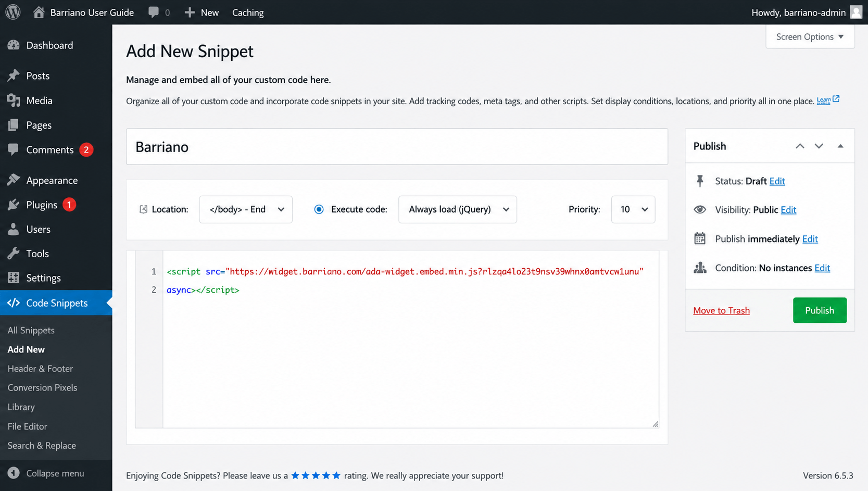The width and height of the screenshot is (868, 491).
Task: Click the red 1 plugins update badge
Action: pos(69,205)
